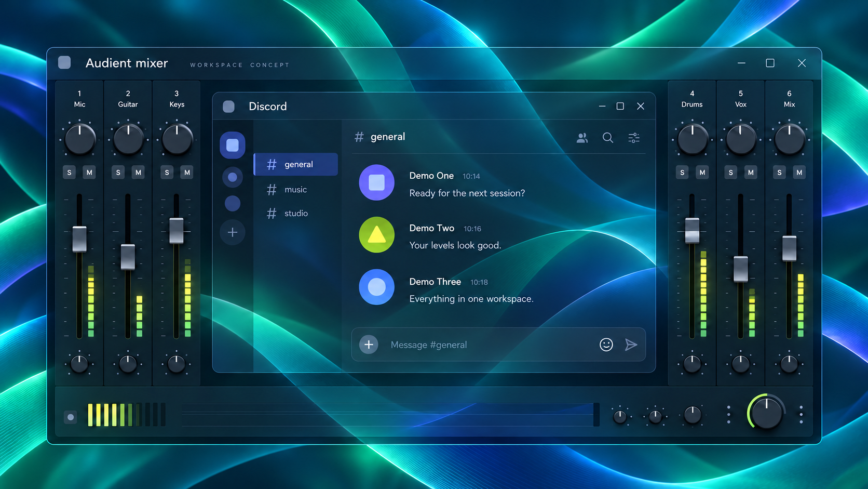Screen dimensions: 868x489
Task: Click the hash icon beside general header
Action: click(x=359, y=137)
